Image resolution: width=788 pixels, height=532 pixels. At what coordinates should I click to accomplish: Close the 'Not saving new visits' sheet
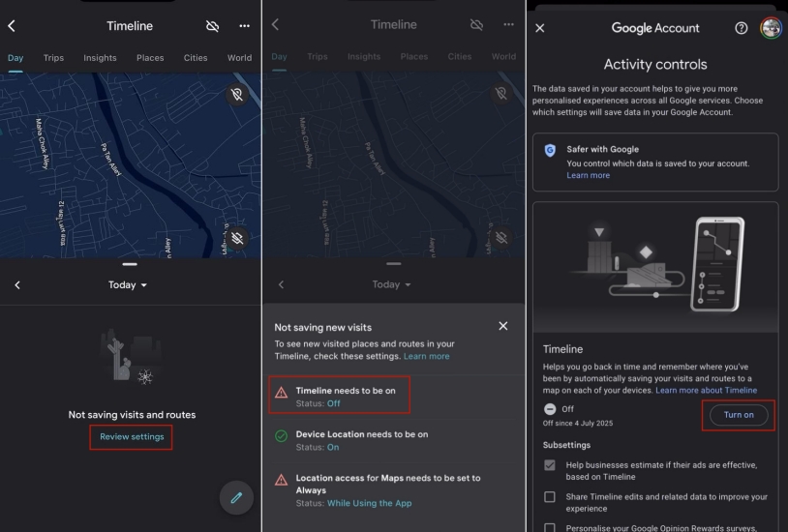[x=503, y=326]
